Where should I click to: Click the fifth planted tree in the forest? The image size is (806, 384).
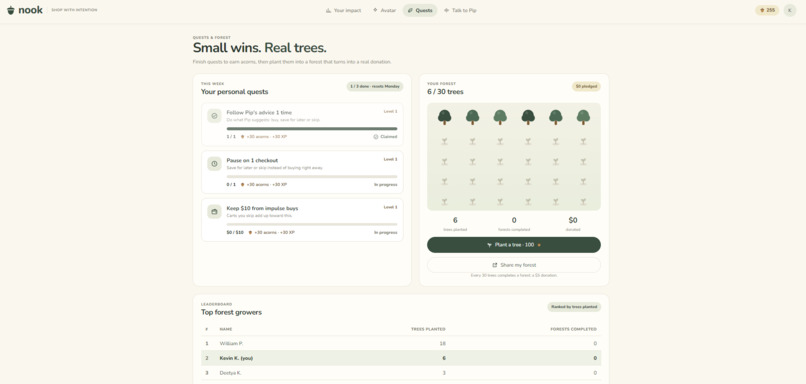pos(556,117)
